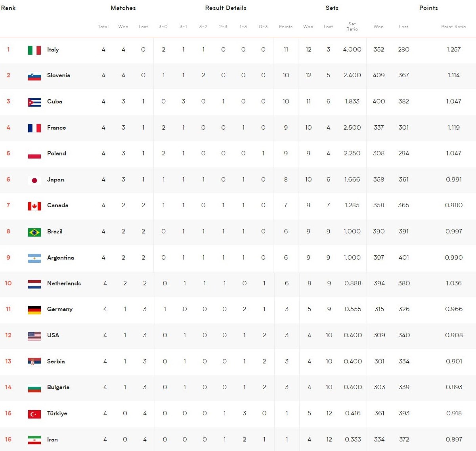
Task: Click the Serbia team name
Action: [x=55, y=361]
